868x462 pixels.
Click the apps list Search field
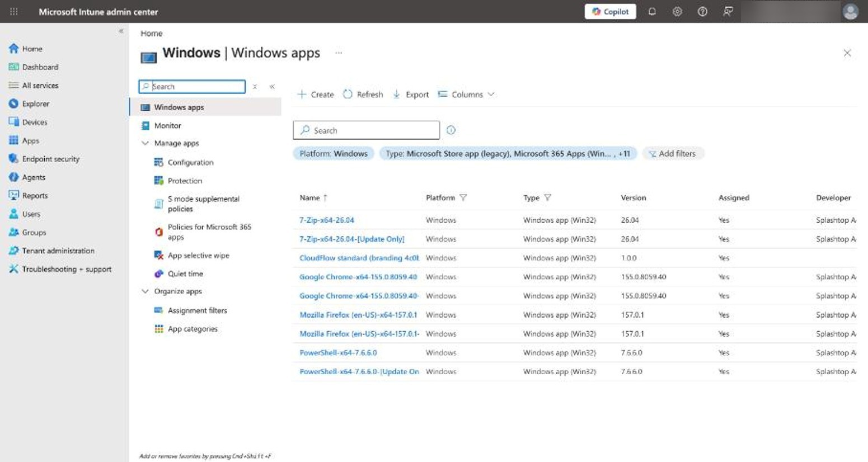click(367, 130)
